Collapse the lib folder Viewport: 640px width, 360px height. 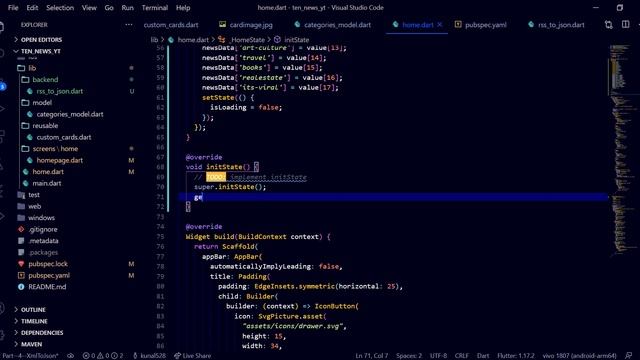pyautogui.click(x=32, y=68)
